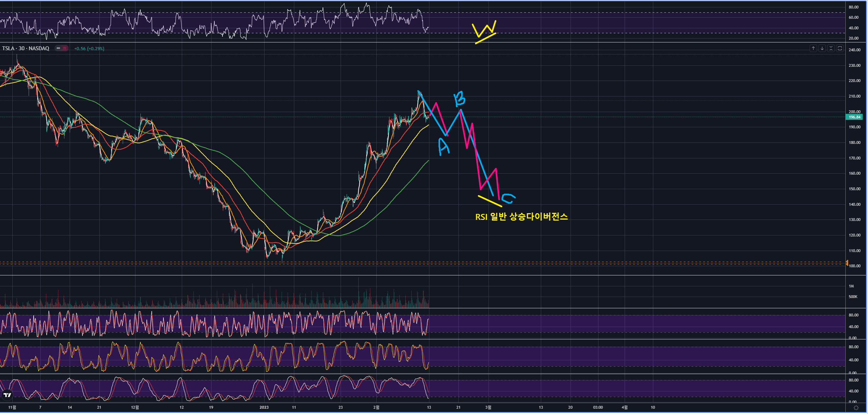Viewport: 868px width, 414px height.
Task: Open chart settings gear in bottom corner
Action: pos(856,408)
